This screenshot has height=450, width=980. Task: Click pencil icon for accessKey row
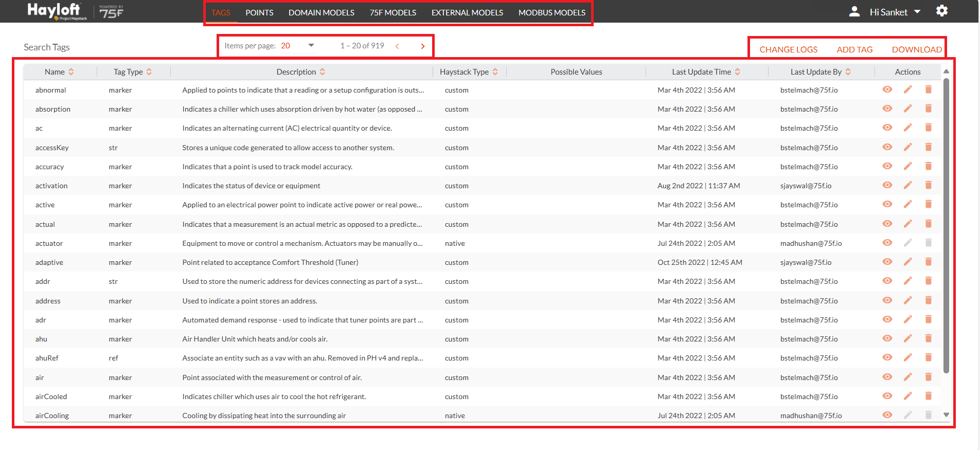click(x=907, y=147)
